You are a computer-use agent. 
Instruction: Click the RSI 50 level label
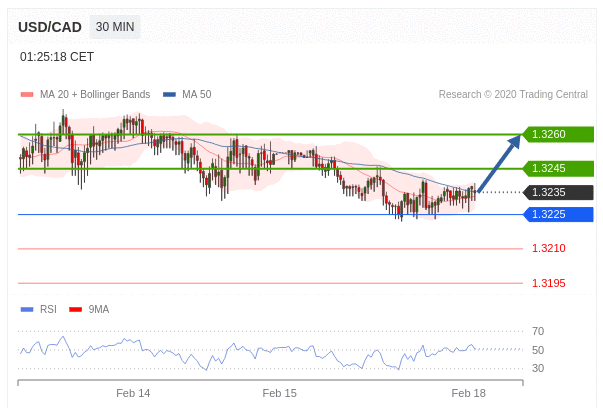pos(538,350)
